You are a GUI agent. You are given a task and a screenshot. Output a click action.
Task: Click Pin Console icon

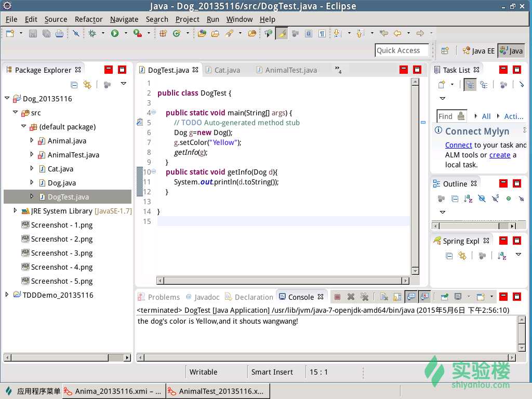click(444, 297)
